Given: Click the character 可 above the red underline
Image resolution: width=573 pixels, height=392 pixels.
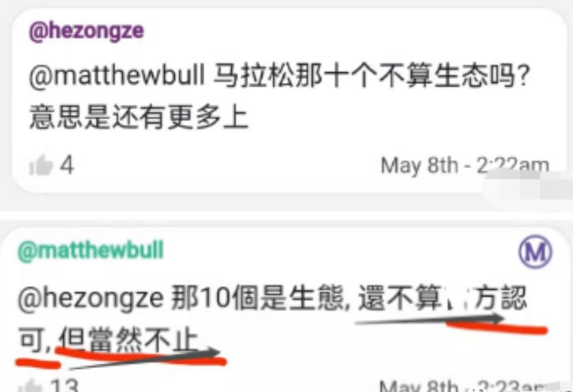Looking at the screenshot, I should point(32,339).
